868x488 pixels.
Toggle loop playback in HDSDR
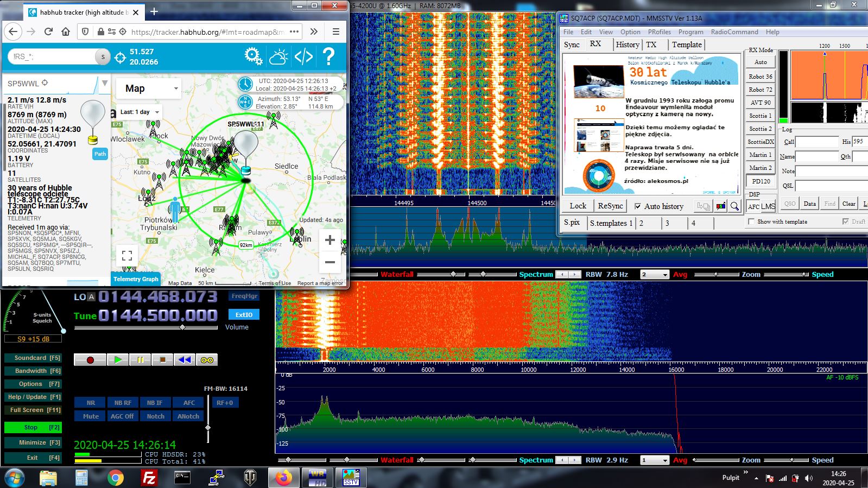[207, 359]
